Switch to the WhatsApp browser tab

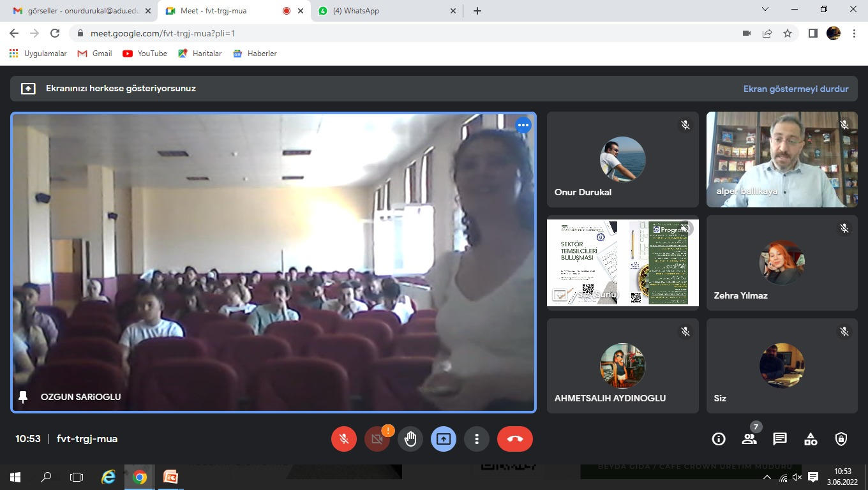[388, 11]
